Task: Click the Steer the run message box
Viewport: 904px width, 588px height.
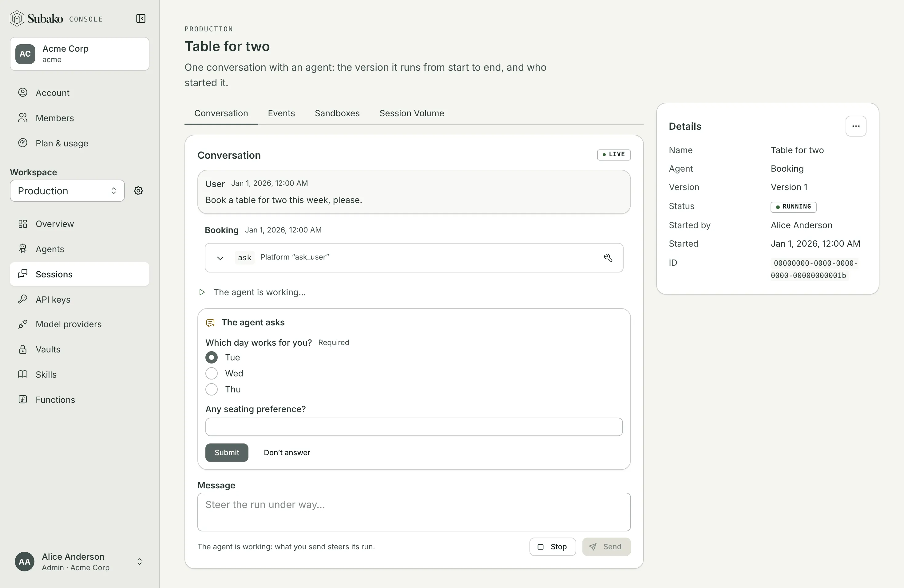Action: click(414, 512)
